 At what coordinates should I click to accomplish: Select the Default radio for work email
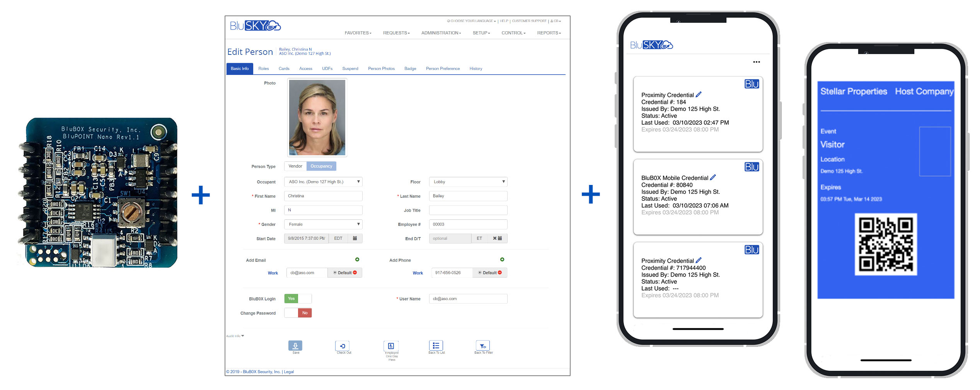(335, 273)
